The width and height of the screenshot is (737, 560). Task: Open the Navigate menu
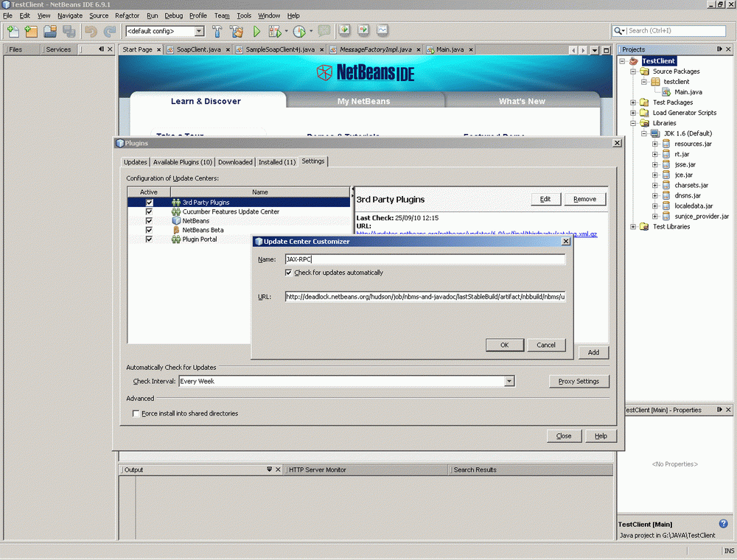click(69, 15)
